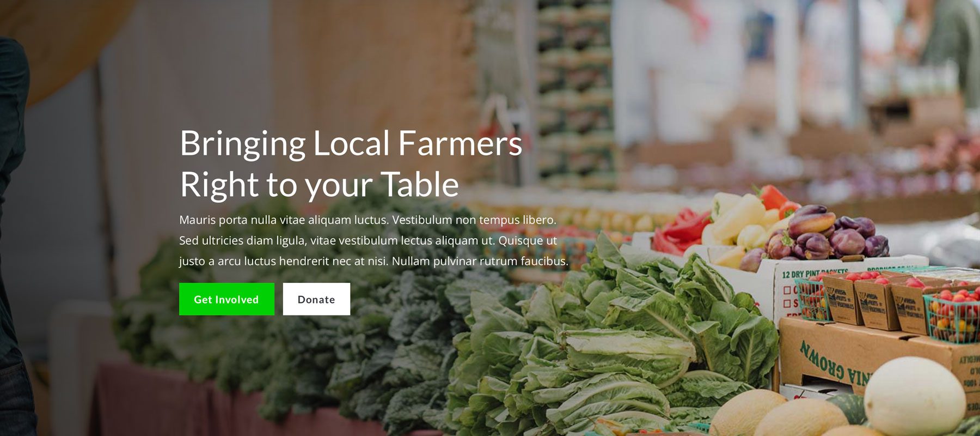
Task: Click the word "Table" in the headline
Action: [420, 184]
